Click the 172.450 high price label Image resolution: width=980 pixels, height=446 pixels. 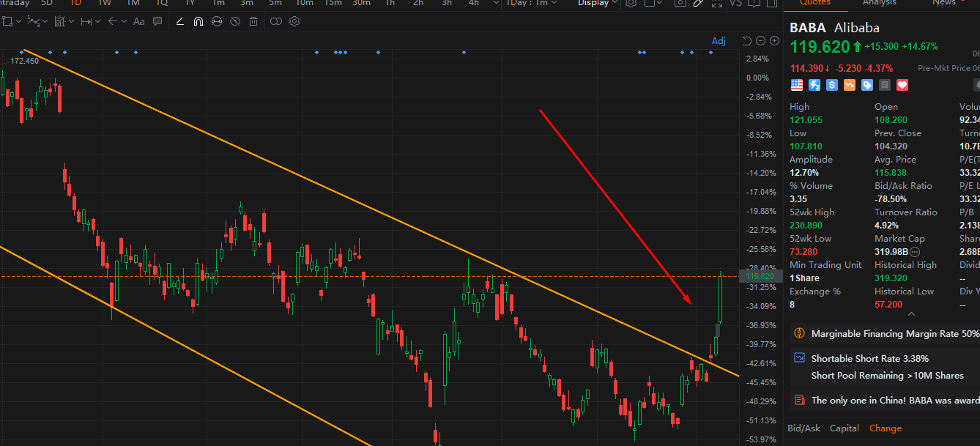pos(25,61)
